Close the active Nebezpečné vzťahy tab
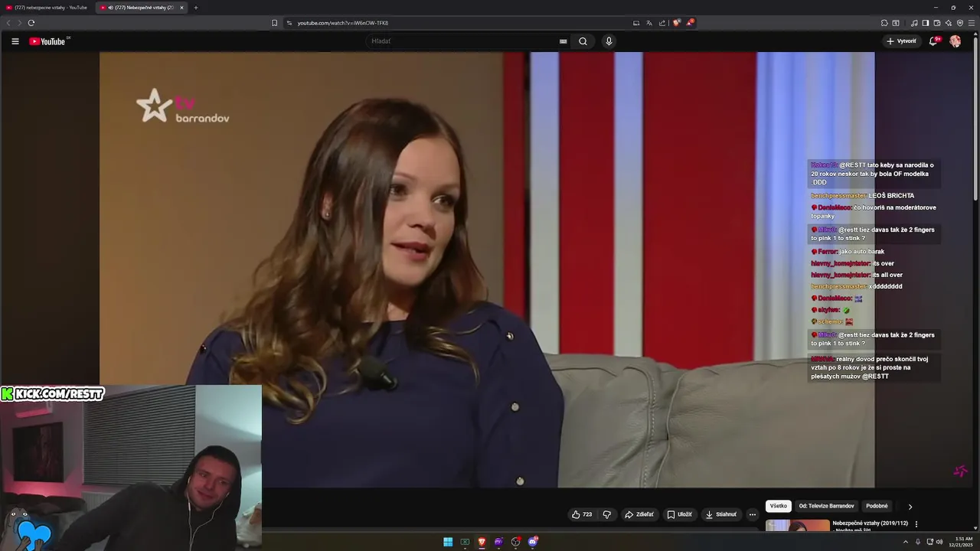980x551 pixels. [x=181, y=8]
